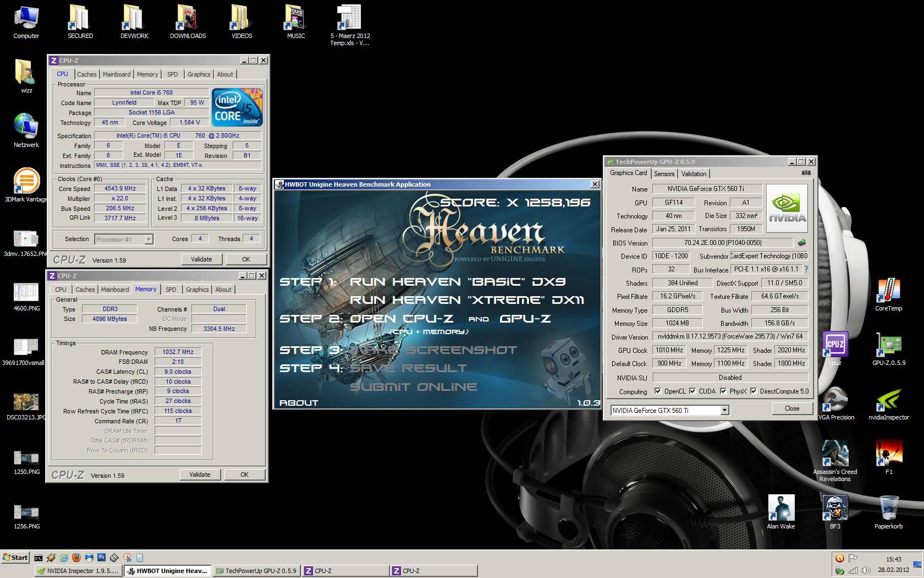Open the DOWNLOADS folder shortcut
Viewport: 924px width, 578px height.
pyautogui.click(x=188, y=22)
